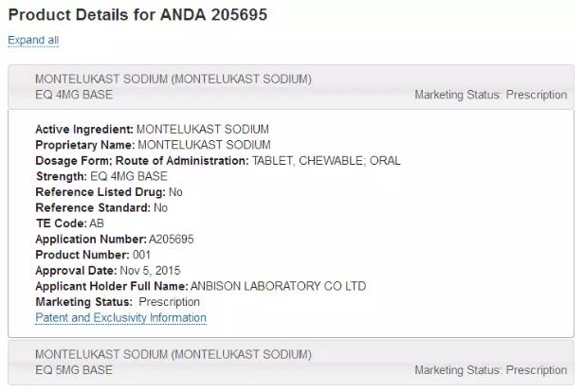Click Marketing Status: Prescription in 5MG header

point(491,370)
